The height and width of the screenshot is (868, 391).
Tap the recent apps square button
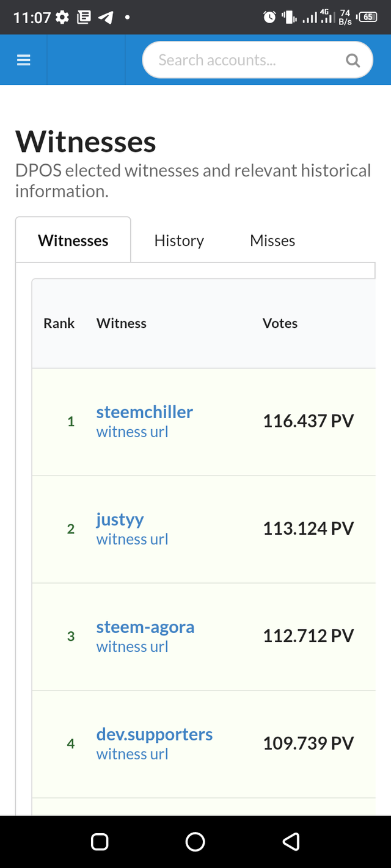click(100, 842)
